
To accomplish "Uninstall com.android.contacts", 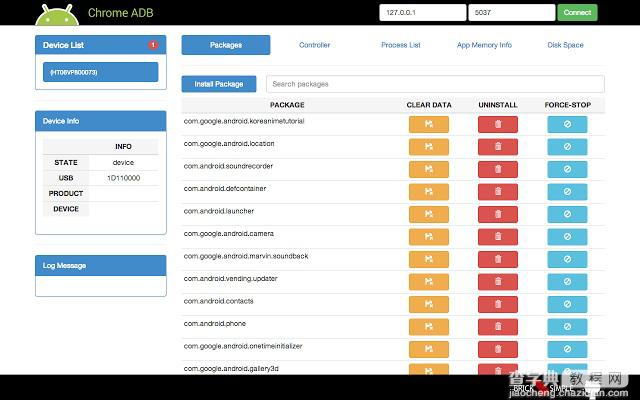I will pyautogui.click(x=498, y=304).
